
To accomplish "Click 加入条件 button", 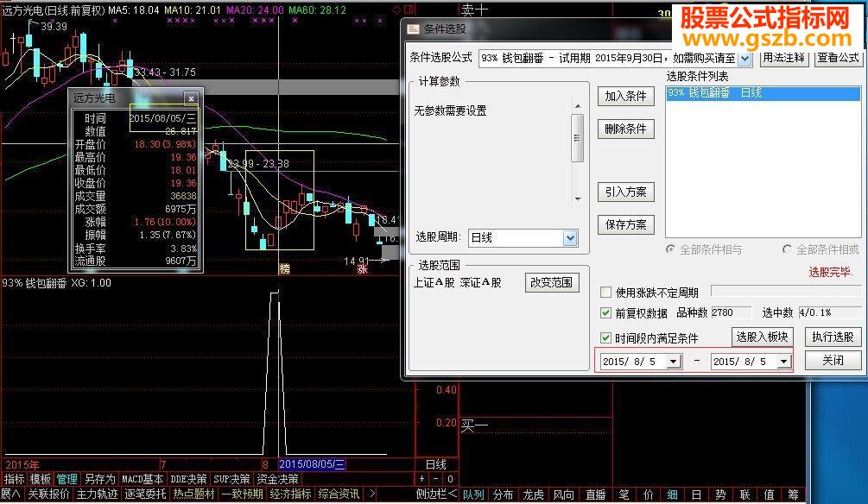I will (625, 97).
